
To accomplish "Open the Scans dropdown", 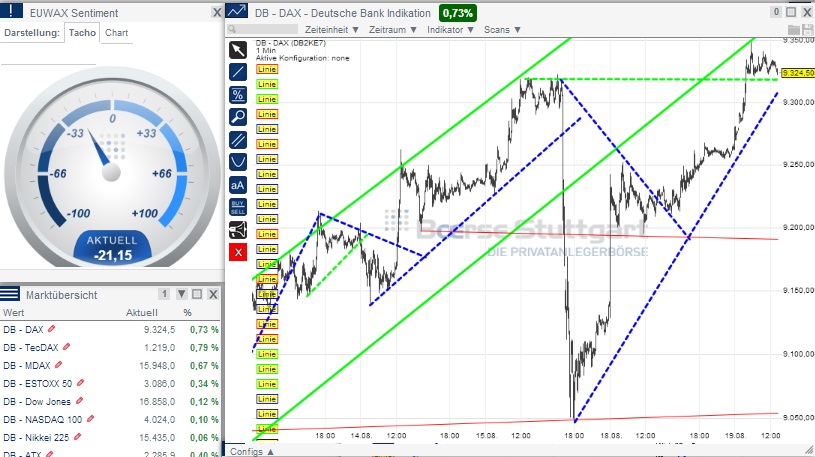I will pyautogui.click(x=503, y=30).
